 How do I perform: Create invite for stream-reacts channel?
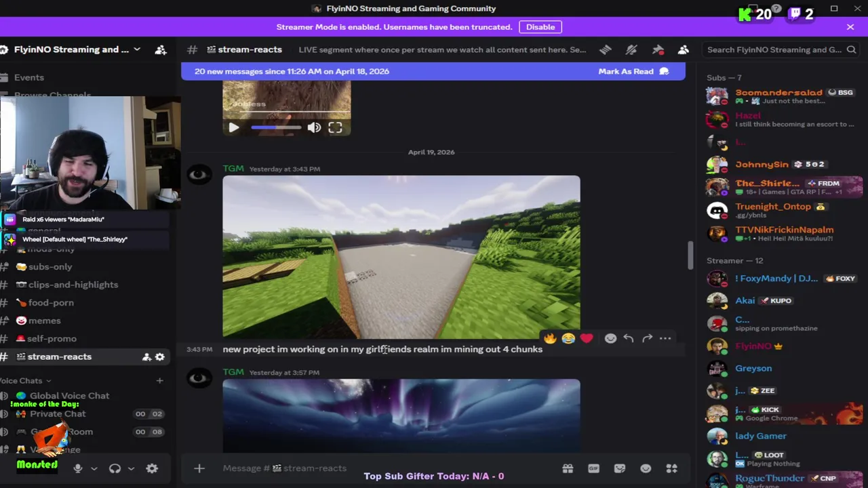coord(146,357)
